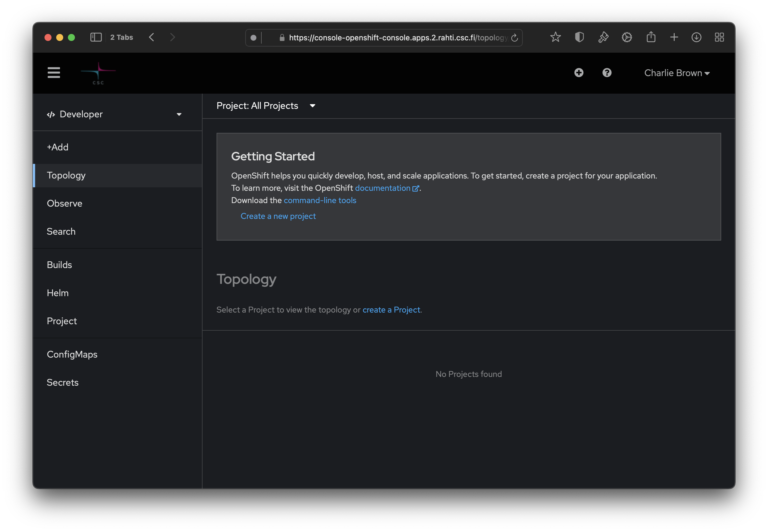Bookmark page with the star icon

click(555, 37)
